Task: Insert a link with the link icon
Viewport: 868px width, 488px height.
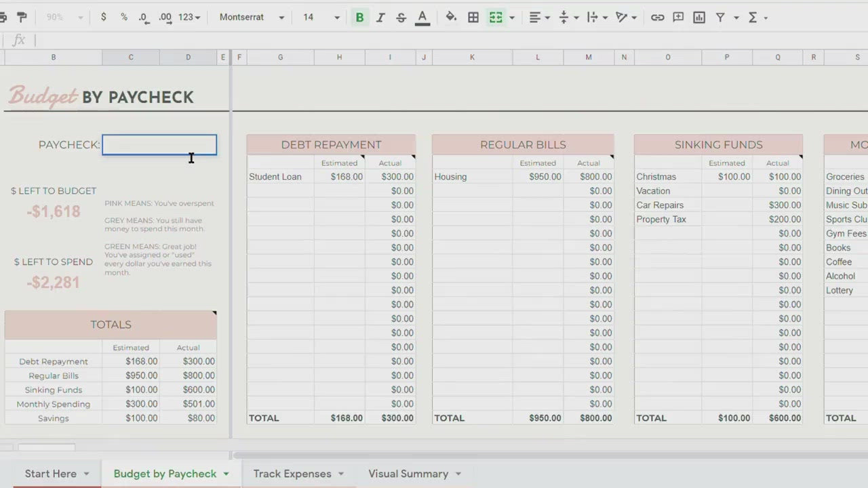Action: click(x=657, y=17)
